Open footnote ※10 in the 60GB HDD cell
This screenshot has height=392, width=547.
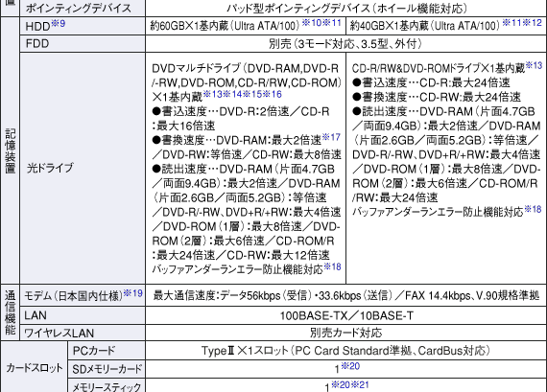click(311, 23)
